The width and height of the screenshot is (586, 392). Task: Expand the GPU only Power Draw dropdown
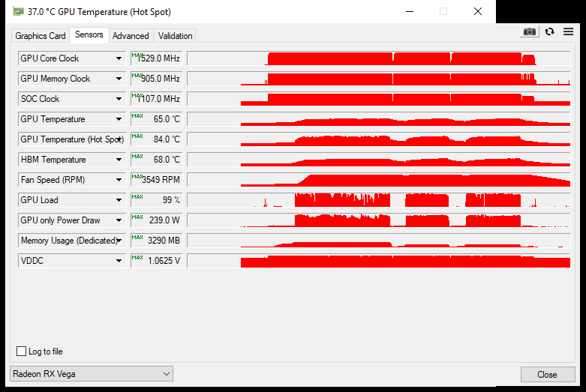[119, 220]
